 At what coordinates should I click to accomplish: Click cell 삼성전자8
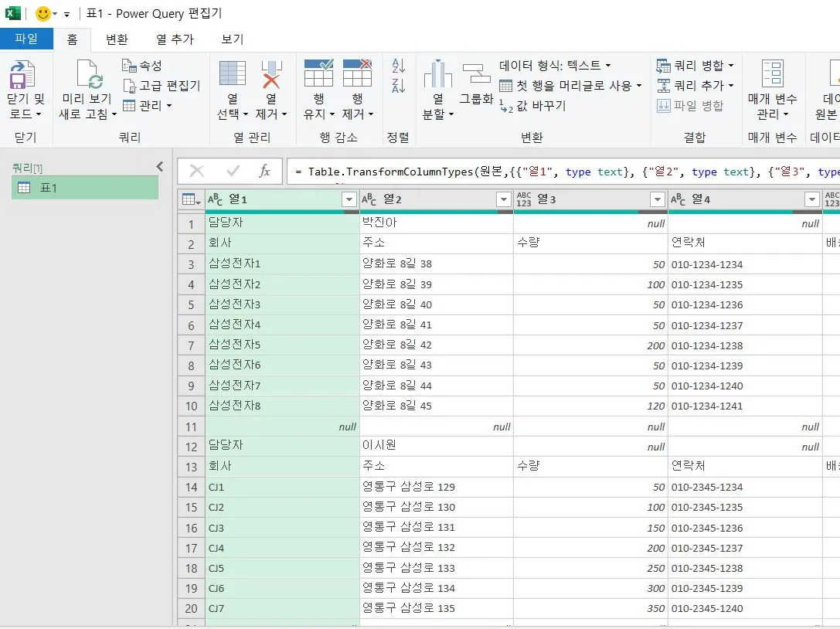tap(282, 406)
